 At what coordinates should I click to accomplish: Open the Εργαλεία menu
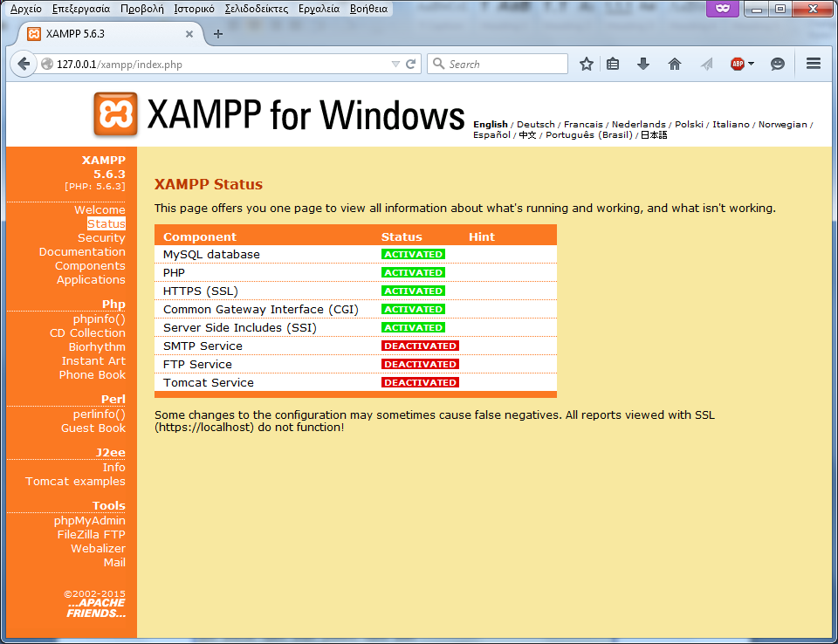pyautogui.click(x=319, y=9)
